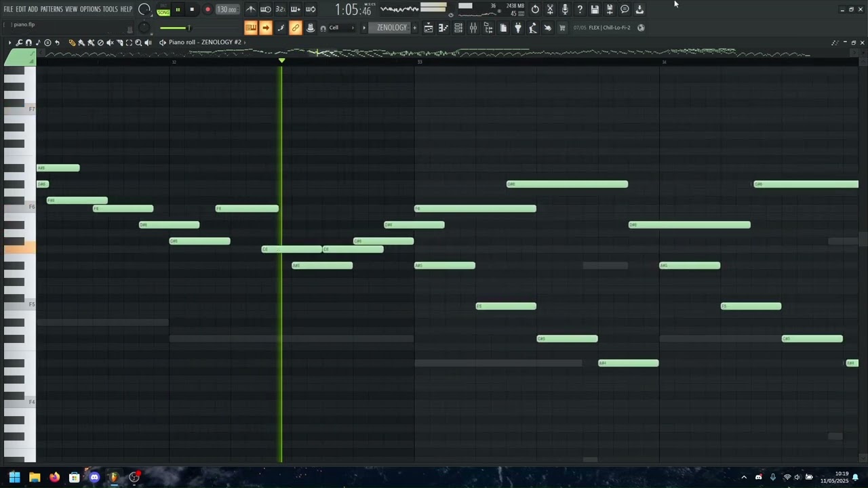Select the Select tool dashed-box icon
This screenshot has height=488, width=868.
click(129, 43)
